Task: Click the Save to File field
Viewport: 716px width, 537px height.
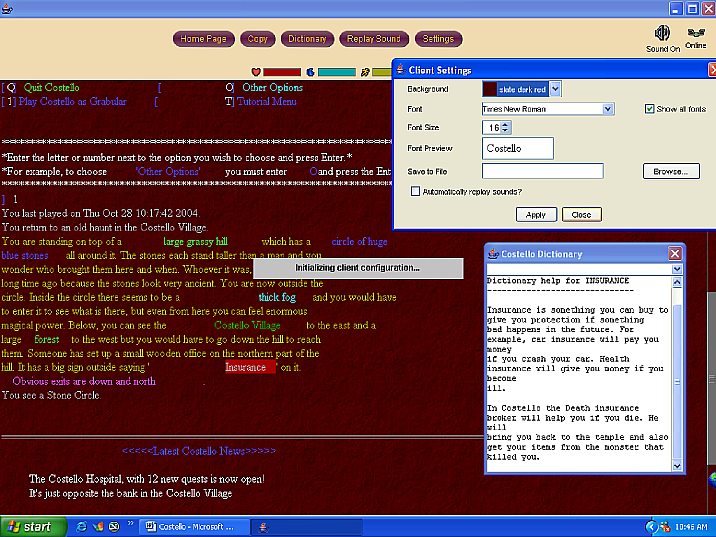Action: point(542,171)
